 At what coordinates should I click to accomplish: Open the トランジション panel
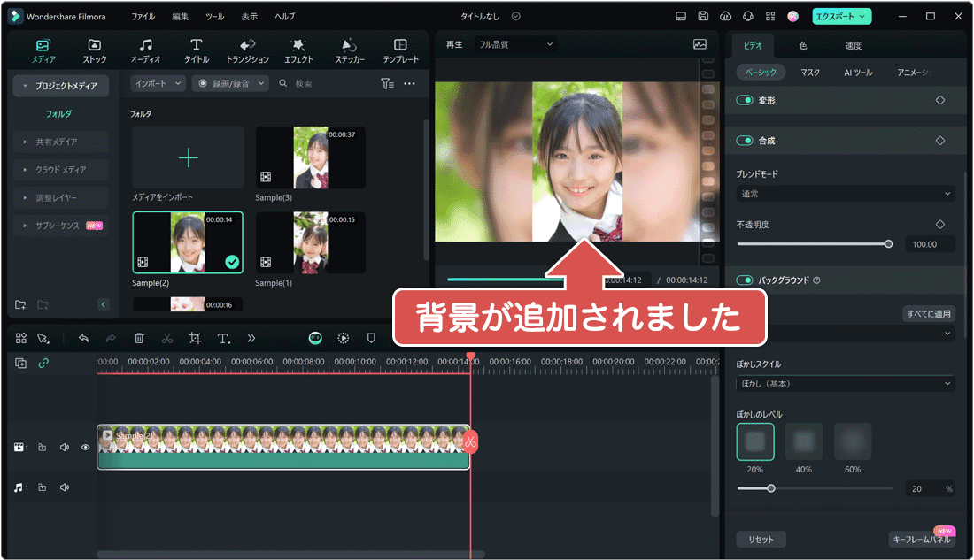[247, 50]
